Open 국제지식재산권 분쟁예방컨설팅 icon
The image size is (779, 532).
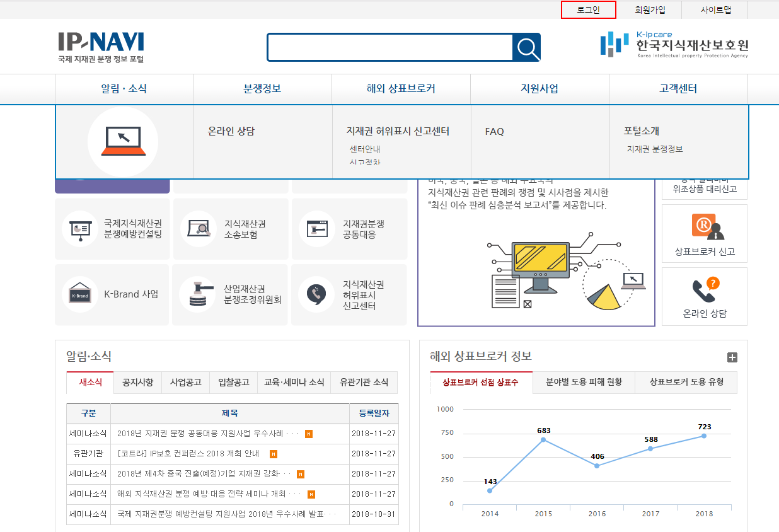tap(80, 229)
